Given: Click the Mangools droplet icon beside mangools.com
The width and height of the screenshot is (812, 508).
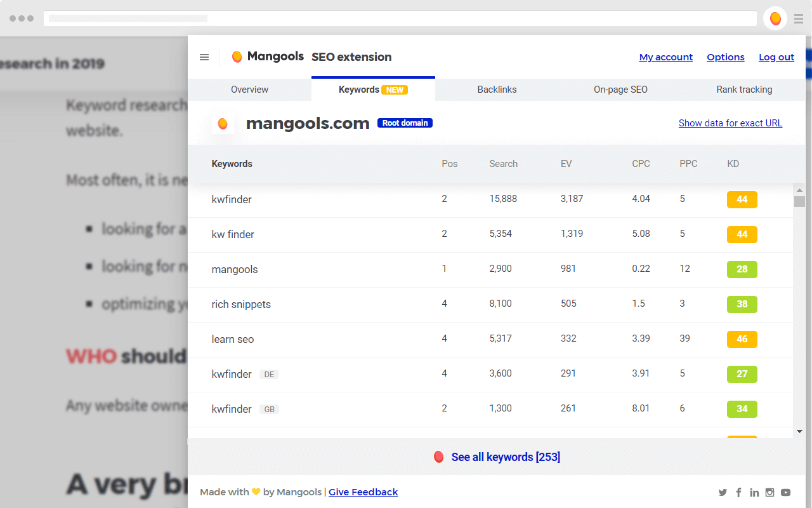Looking at the screenshot, I should (x=223, y=123).
